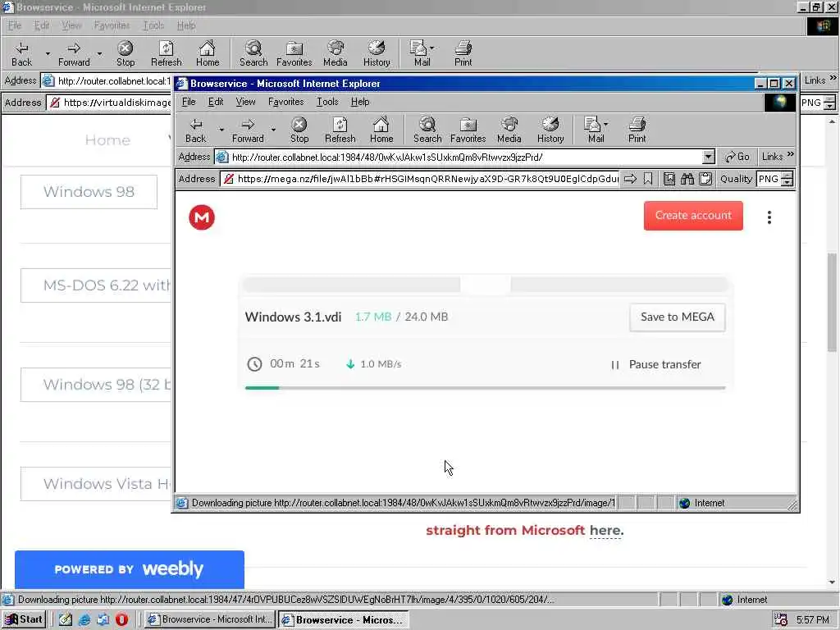This screenshot has height=630, width=840.
Task: Click the Powered by Weebly banner
Action: tap(130, 569)
